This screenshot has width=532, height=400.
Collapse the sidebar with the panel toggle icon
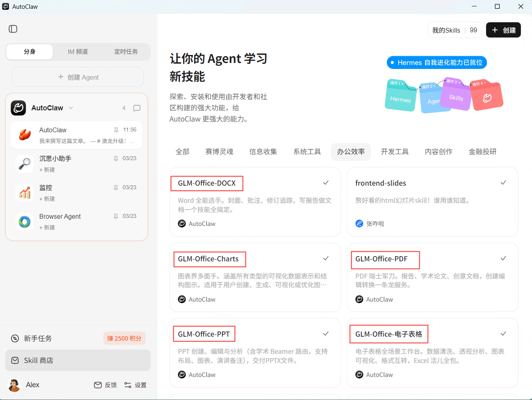coord(13,29)
